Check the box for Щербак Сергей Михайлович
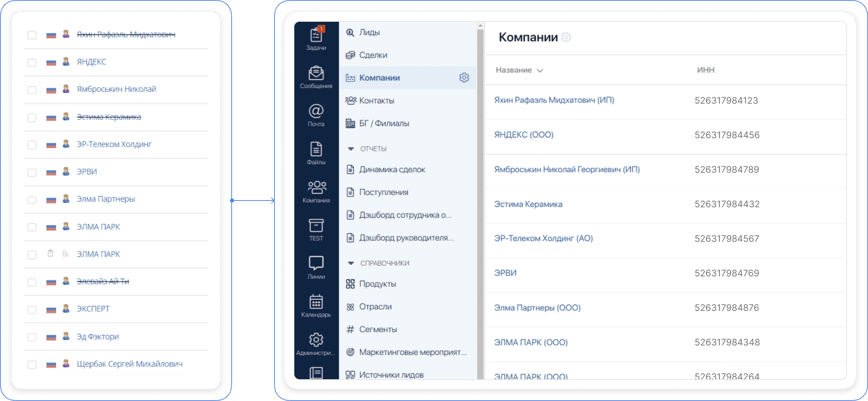The width and height of the screenshot is (868, 401). click(x=32, y=365)
